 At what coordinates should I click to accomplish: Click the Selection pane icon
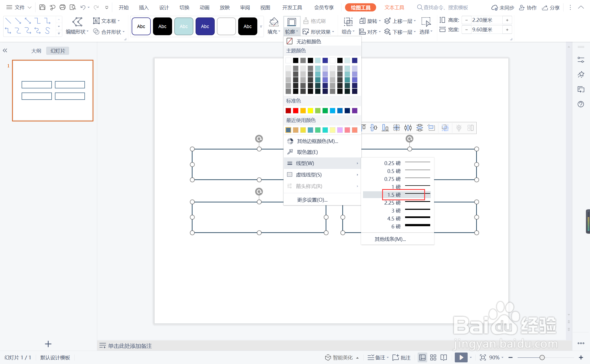point(426,22)
